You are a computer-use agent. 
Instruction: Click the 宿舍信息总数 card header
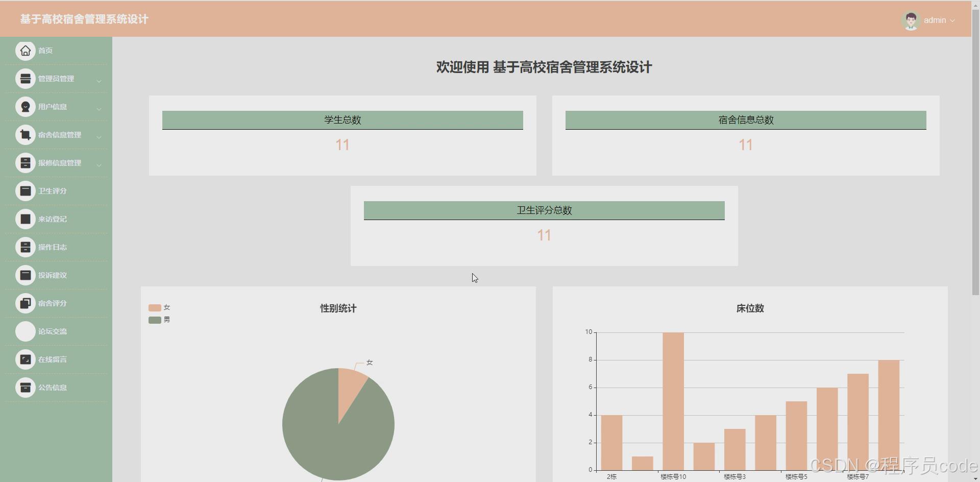746,120
